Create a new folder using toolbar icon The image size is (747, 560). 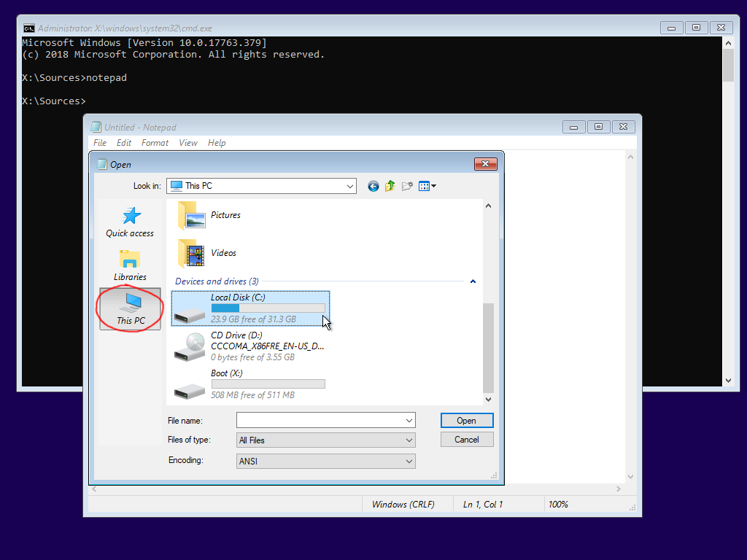tap(408, 186)
